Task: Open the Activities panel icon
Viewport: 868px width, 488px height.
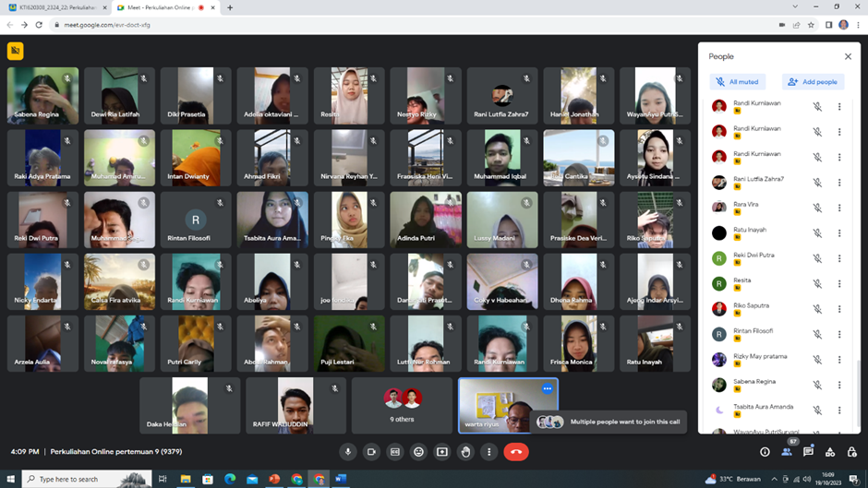Action: point(830,452)
